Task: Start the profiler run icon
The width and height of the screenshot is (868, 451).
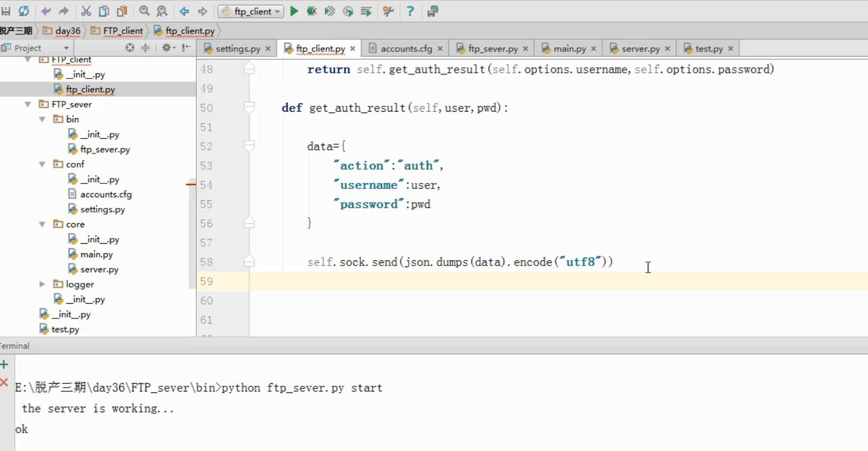Action: coord(348,11)
